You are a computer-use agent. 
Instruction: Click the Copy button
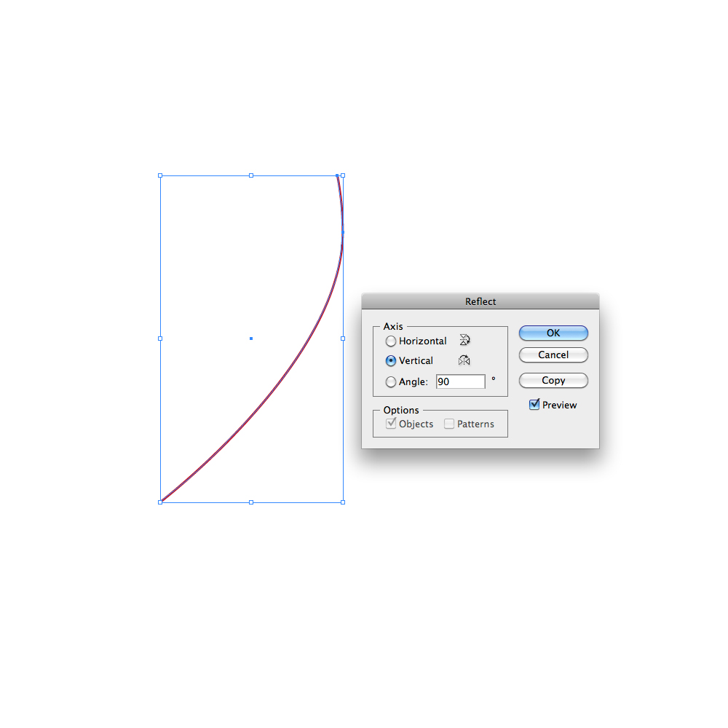point(553,380)
